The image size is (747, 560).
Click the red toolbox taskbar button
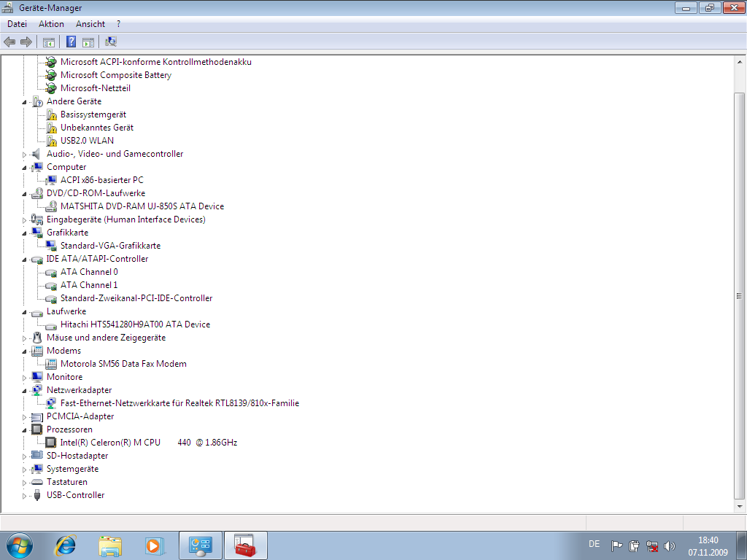tap(245, 545)
